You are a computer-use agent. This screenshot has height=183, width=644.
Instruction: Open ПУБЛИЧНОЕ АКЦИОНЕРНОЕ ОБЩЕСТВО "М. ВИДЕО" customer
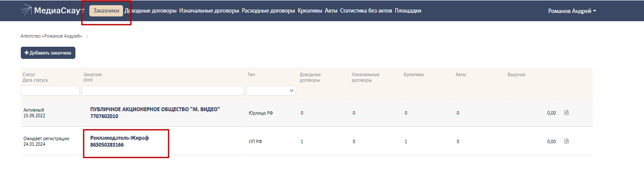tap(155, 109)
